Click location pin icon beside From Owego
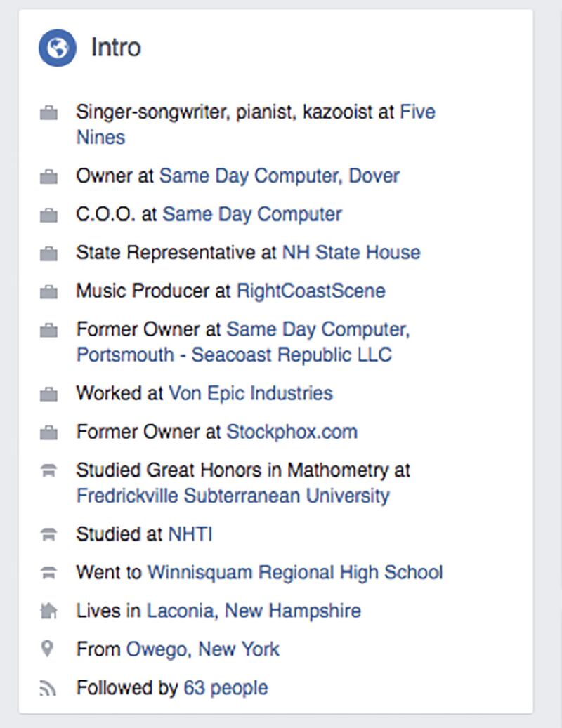This screenshot has height=728, width=562. coord(48,649)
